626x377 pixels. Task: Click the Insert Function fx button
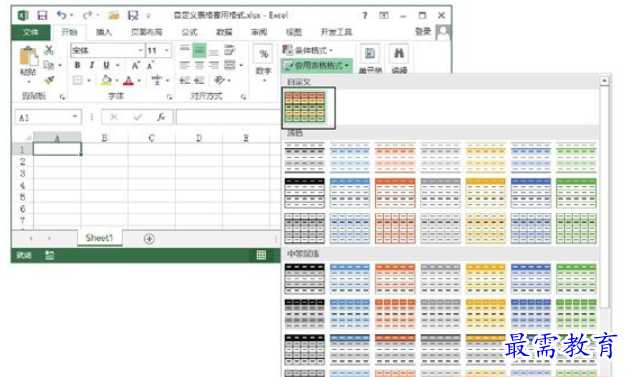coord(161,117)
